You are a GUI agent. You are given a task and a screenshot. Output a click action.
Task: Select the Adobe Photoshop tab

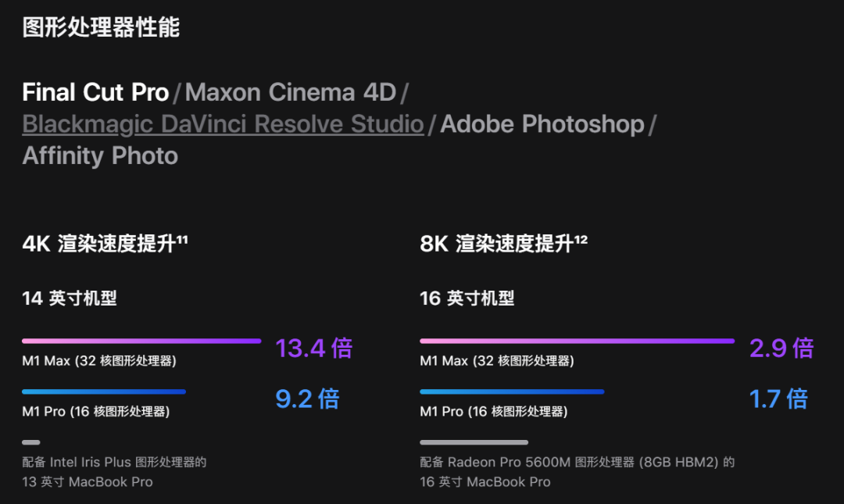point(542,124)
